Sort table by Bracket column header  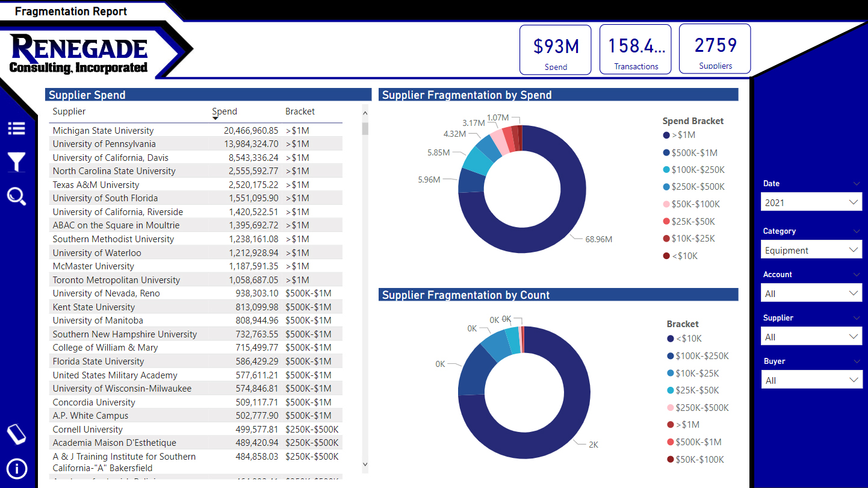tap(300, 111)
